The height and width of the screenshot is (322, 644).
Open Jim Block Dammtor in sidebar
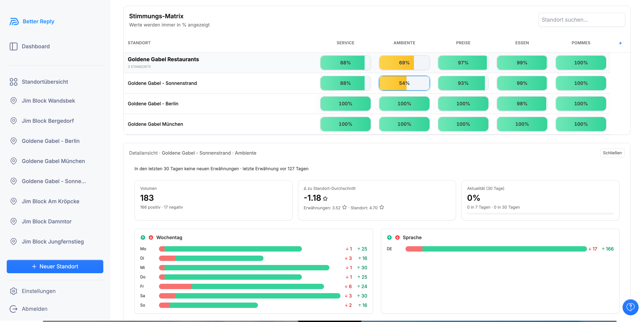[x=46, y=222]
